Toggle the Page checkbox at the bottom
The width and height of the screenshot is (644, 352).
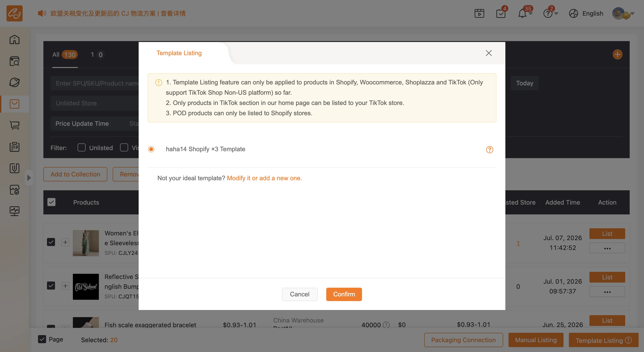(x=42, y=339)
